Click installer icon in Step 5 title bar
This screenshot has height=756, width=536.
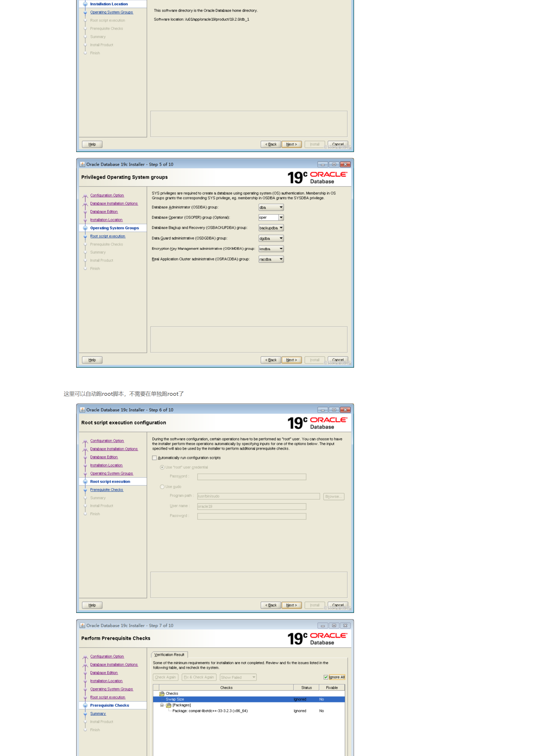tap(83, 164)
